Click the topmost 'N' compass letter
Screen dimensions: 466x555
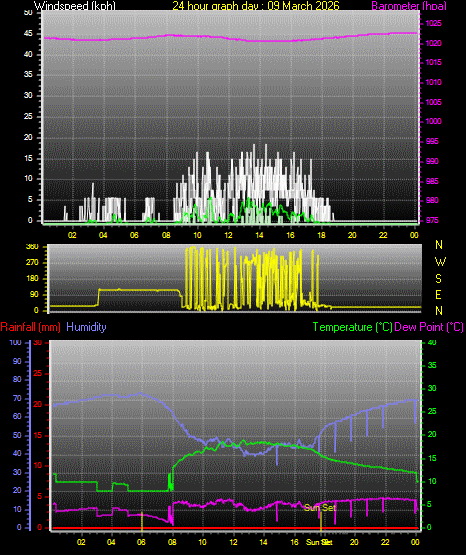coord(439,245)
